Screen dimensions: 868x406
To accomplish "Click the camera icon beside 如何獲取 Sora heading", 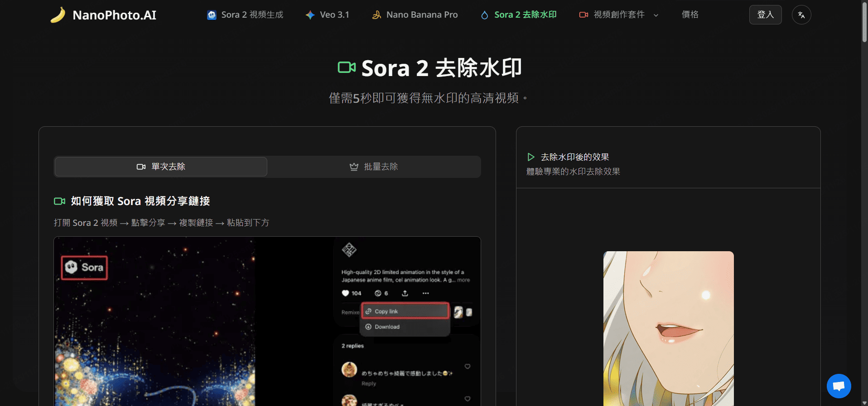I will click(59, 201).
